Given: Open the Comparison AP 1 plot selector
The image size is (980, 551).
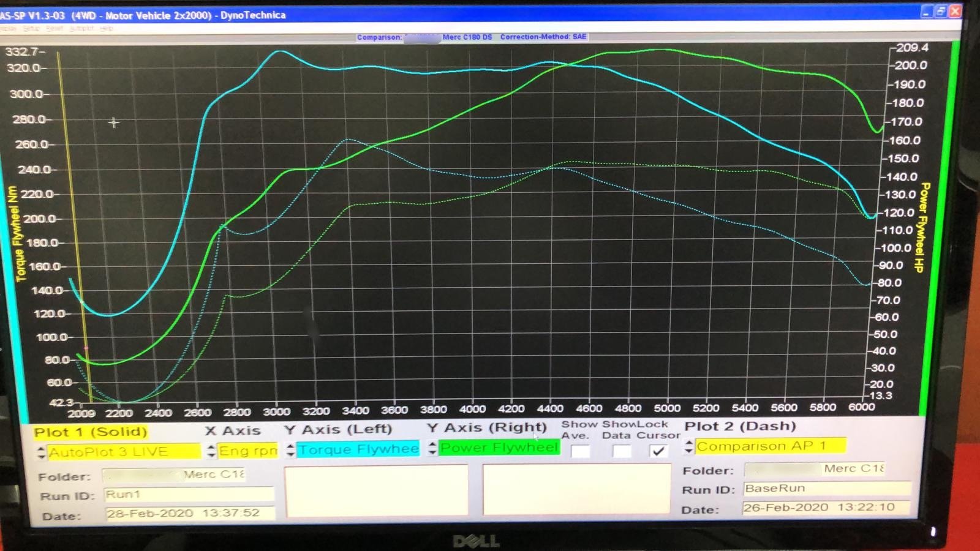Looking at the screenshot, I should point(771,446).
